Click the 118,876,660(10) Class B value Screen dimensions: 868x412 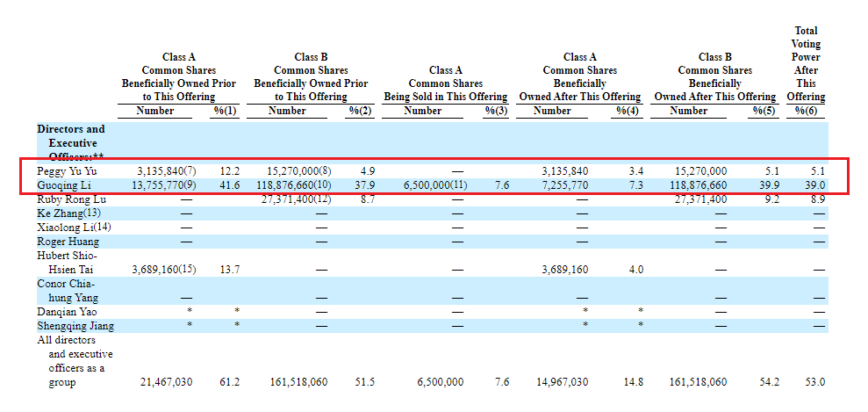tap(300, 185)
